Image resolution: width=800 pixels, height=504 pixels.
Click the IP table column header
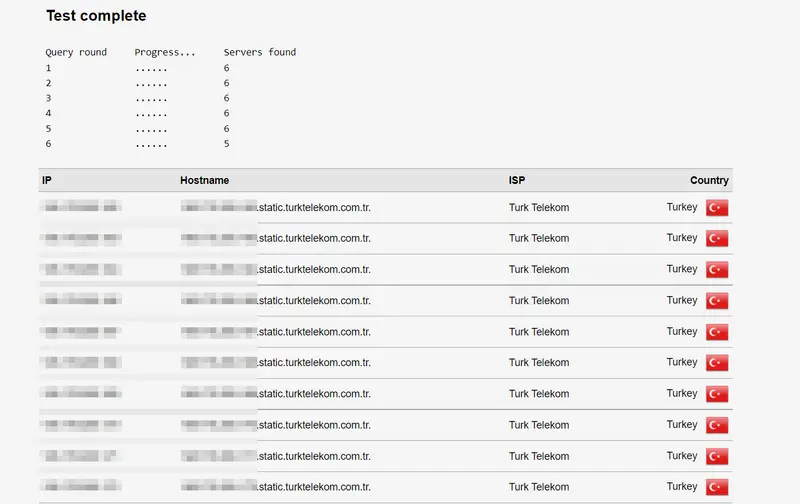coord(47,180)
